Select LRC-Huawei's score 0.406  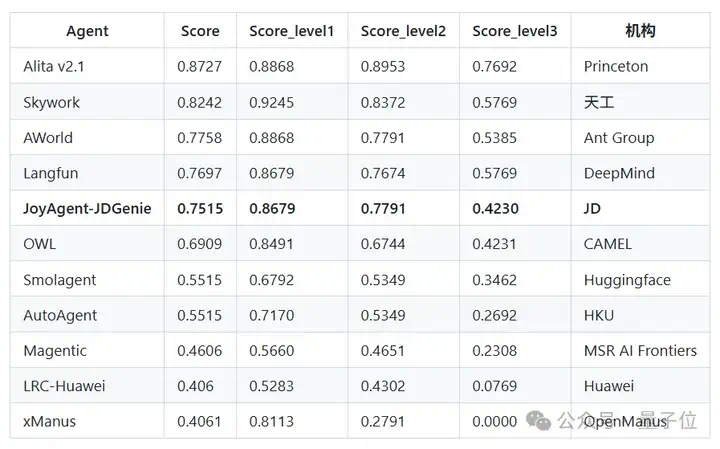(195, 386)
